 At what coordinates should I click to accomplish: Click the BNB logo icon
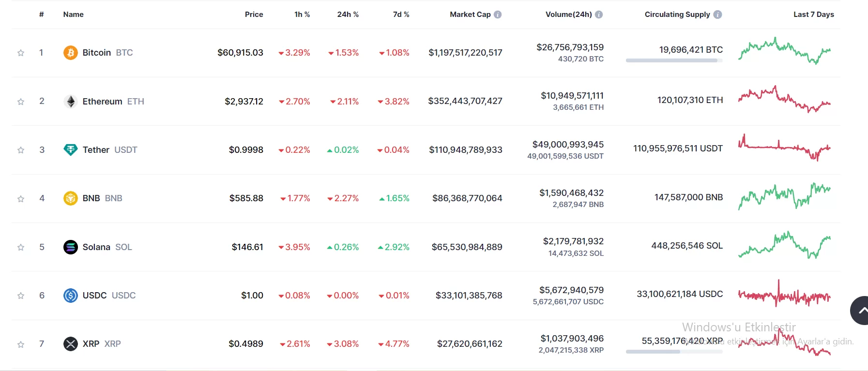click(x=71, y=198)
